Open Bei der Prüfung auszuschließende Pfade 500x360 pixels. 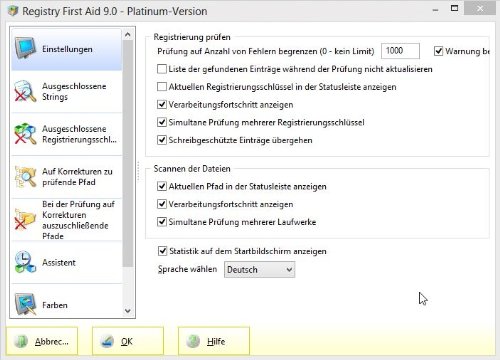click(67, 220)
